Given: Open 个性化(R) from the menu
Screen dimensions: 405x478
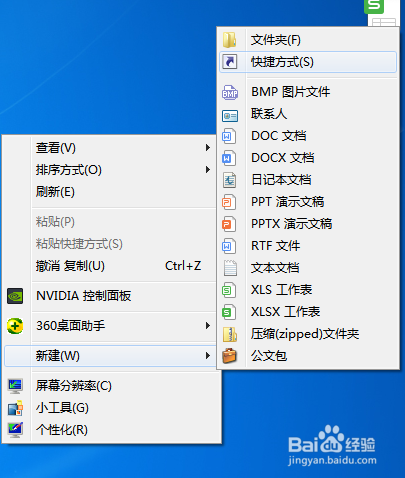Looking at the screenshot, I should [111, 430].
